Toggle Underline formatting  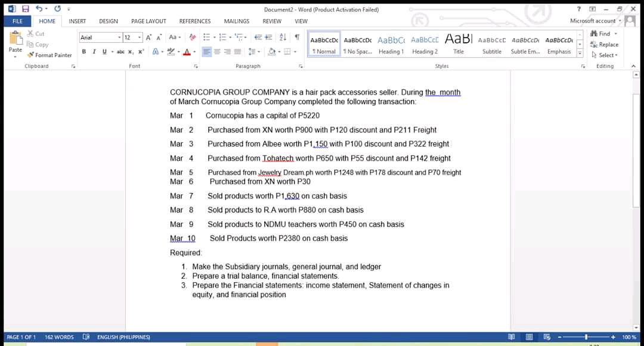coord(104,52)
